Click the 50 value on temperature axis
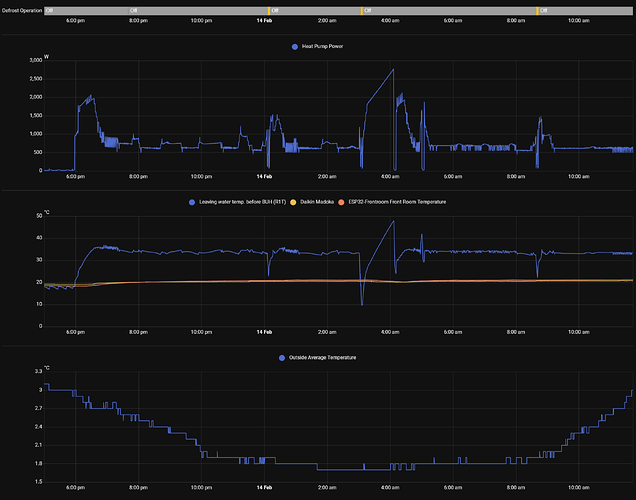 pyautogui.click(x=39, y=216)
